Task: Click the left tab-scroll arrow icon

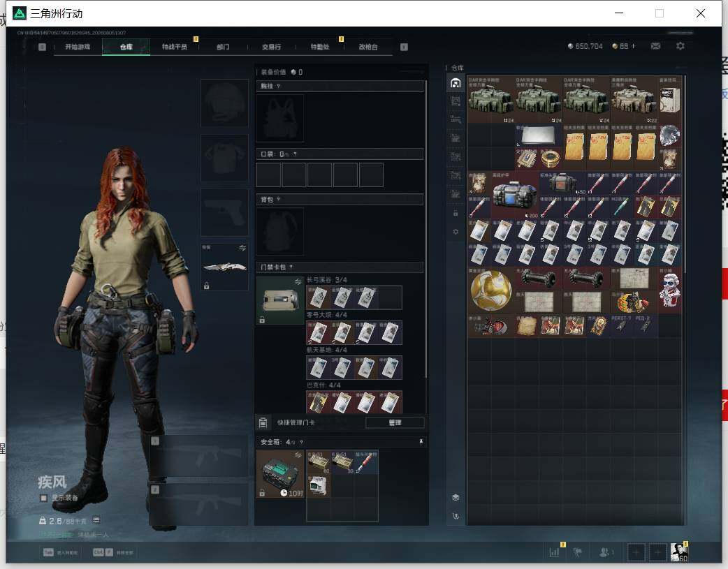Action: pyautogui.click(x=42, y=47)
